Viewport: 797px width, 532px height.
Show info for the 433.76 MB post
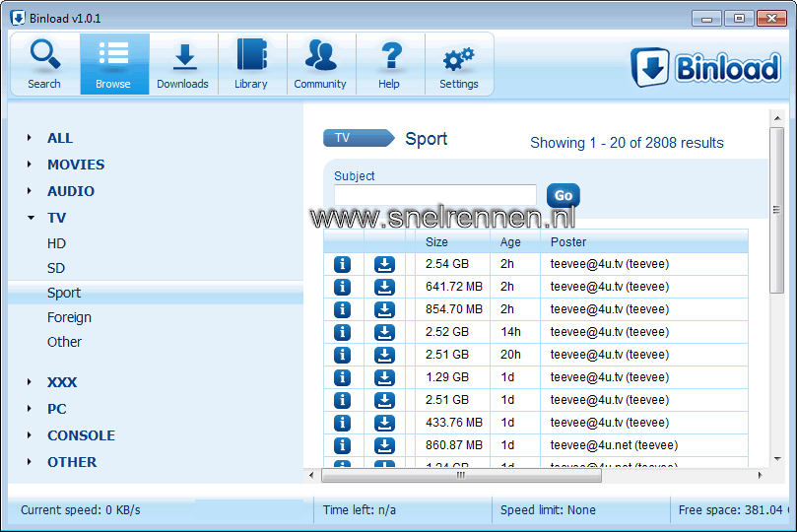click(x=342, y=423)
